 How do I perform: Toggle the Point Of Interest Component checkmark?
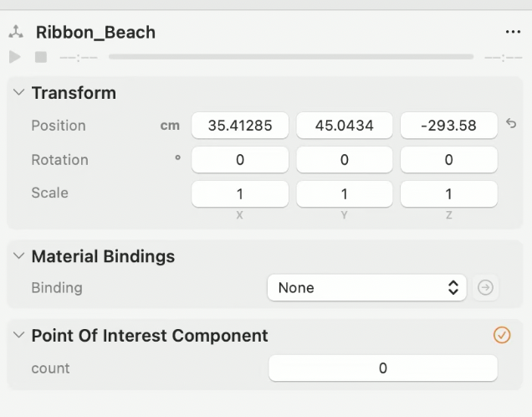502,335
